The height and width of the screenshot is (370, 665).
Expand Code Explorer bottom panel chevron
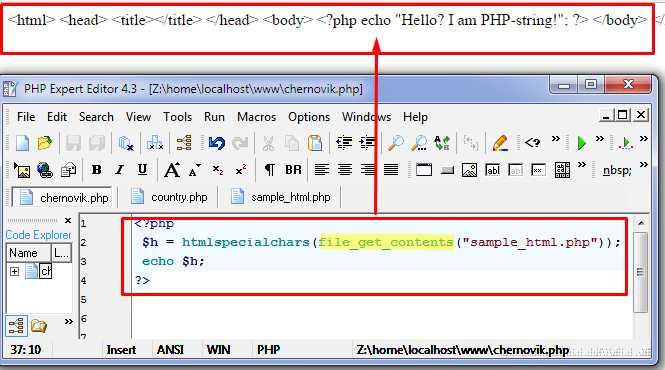(x=68, y=322)
